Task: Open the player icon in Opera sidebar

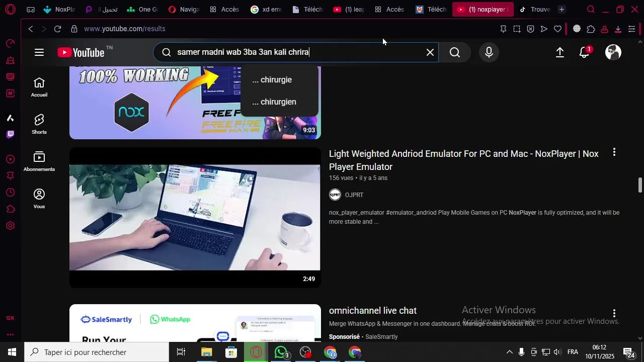Action: pos(10,159)
